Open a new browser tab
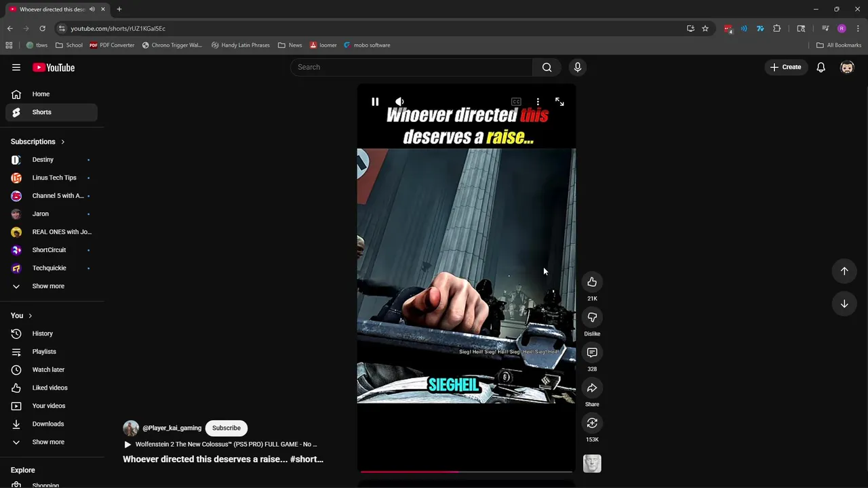Viewport: 868px width, 488px height. point(119,9)
